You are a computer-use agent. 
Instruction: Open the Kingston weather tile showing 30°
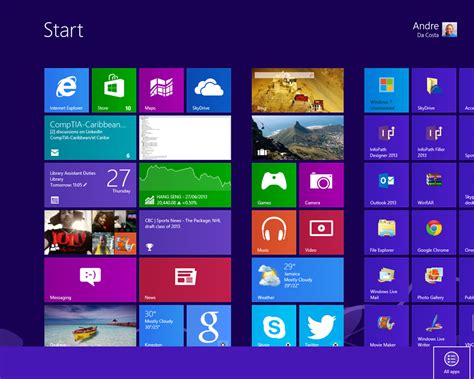[161, 326]
